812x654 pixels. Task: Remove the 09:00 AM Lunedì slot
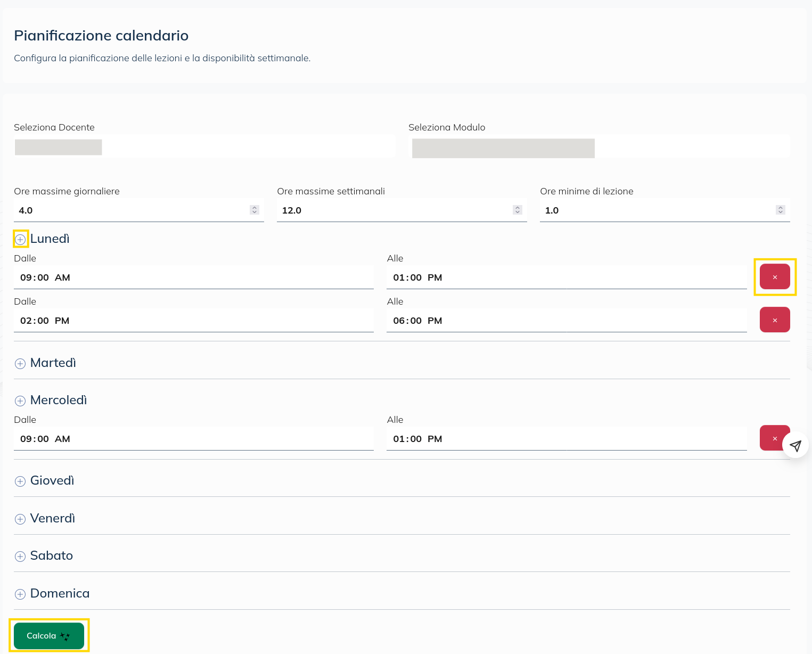point(775,276)
